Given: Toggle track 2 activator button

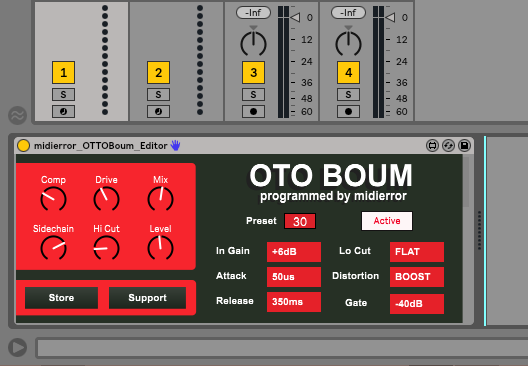Looking at the screenshot, I should [x=158, y=72].
